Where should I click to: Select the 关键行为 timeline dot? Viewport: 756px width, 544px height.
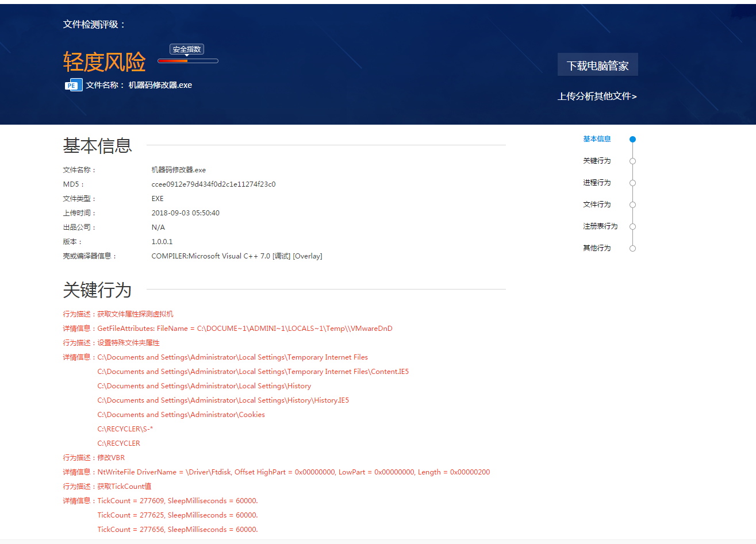pos(632,161)
